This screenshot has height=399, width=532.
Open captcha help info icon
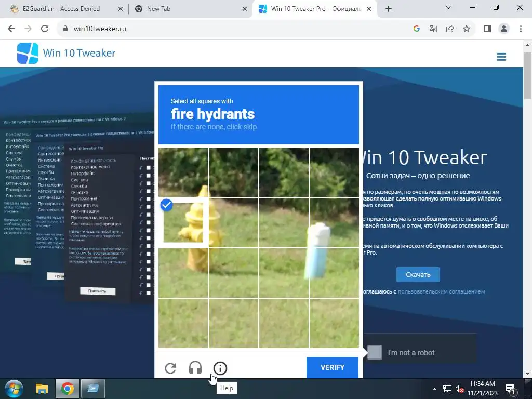click(x=220, y=368)
